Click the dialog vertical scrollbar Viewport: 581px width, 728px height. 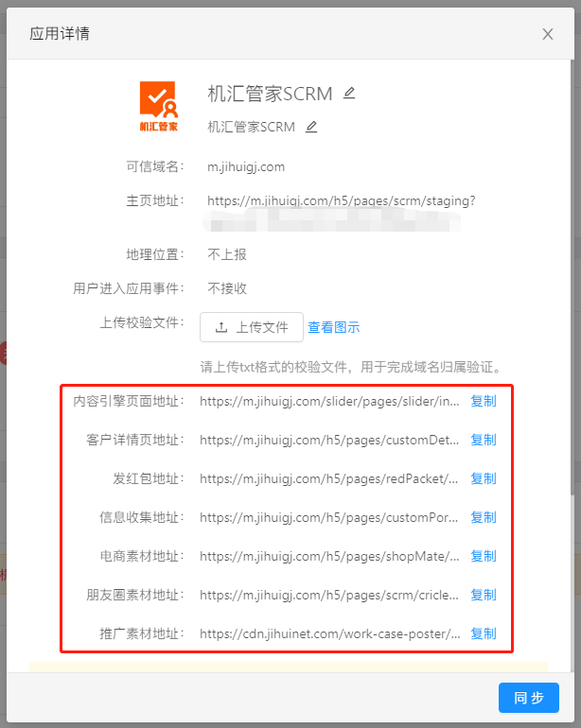click(x=572, y=277)
